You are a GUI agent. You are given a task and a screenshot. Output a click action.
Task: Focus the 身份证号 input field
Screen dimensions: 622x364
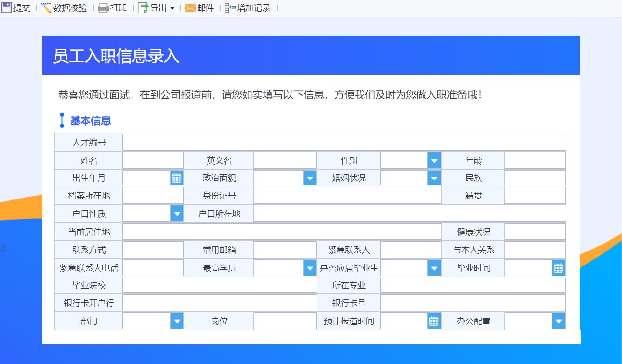tap(347, 195)
